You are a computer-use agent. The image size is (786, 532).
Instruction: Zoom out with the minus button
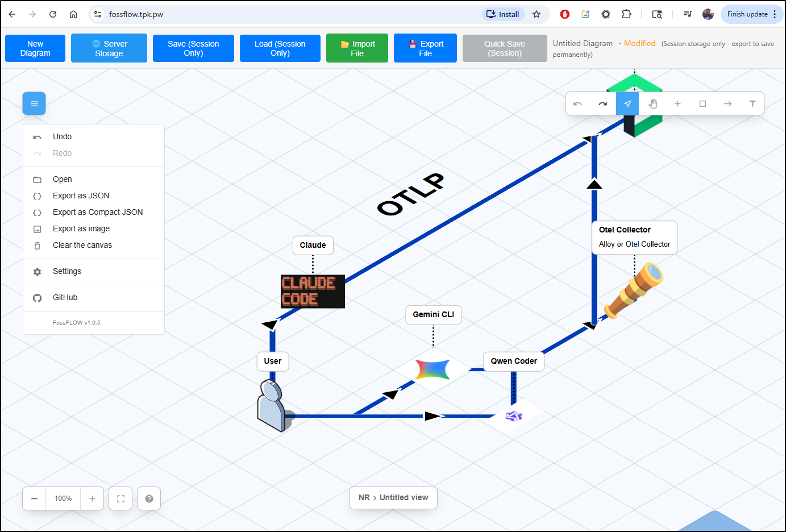[x=35, y=498]
